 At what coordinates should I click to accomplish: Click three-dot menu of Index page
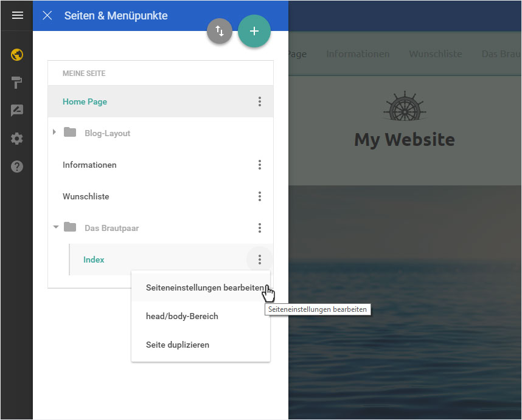pyautogui.click(x=260, y=260)
